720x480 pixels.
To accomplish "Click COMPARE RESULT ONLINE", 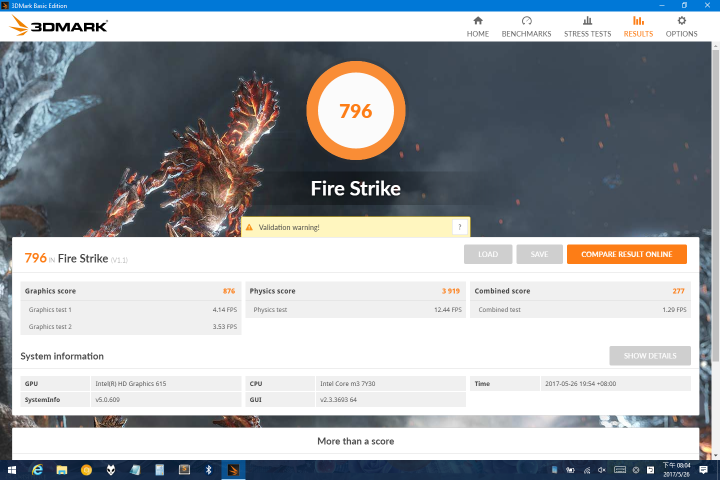I will [x=626, y=254].
